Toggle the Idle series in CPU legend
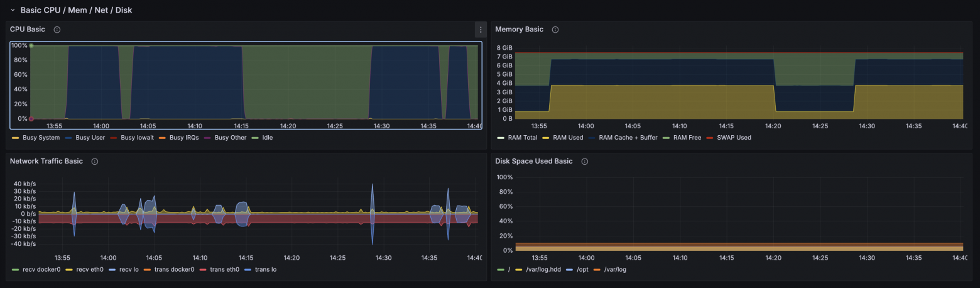The height and width of the screenshot is (288, 980). click(x=267, y=138)
